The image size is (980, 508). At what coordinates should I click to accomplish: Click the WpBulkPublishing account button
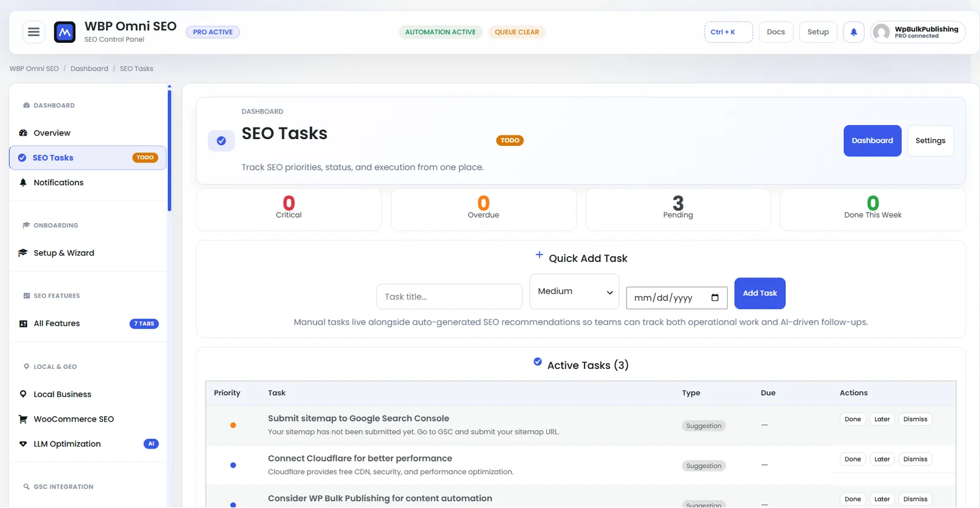[918, 32]
